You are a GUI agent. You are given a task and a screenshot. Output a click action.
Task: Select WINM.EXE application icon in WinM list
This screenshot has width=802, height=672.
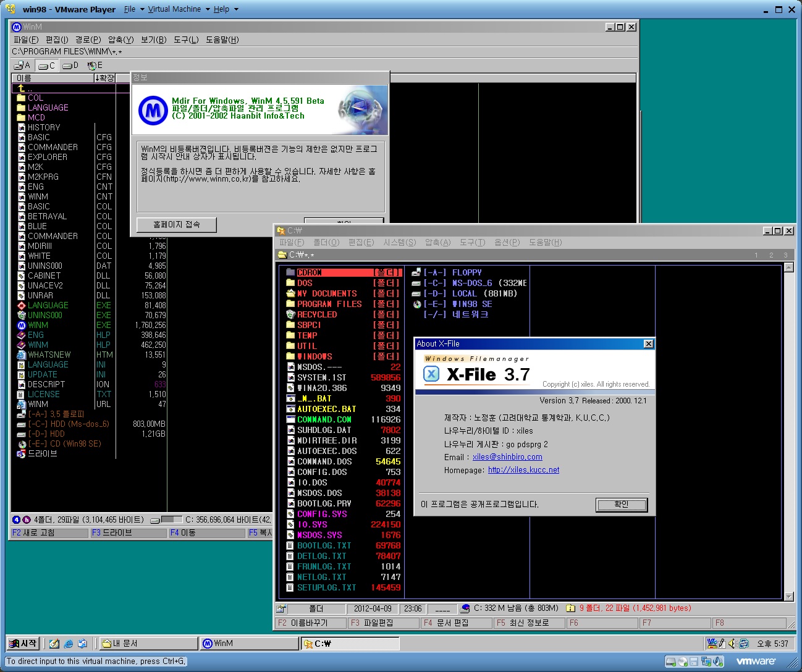tap(22, 325)
